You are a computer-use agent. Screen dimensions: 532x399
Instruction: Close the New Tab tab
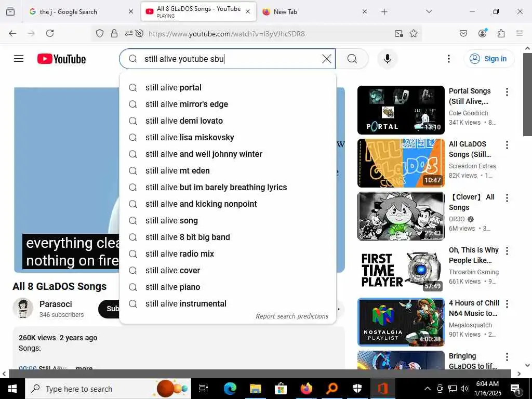(364, 12)
